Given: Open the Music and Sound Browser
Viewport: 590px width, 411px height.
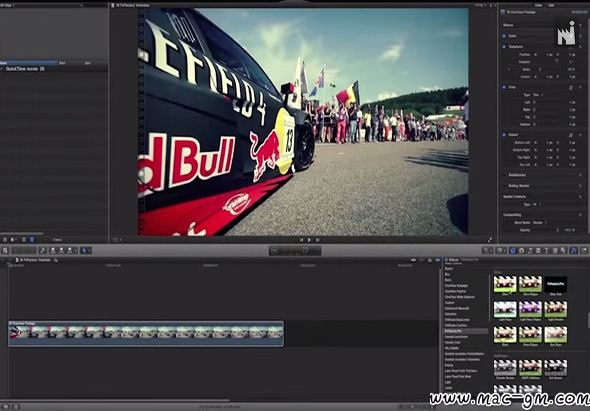Looking at the screenshot, I should click(x=530, y=250).
